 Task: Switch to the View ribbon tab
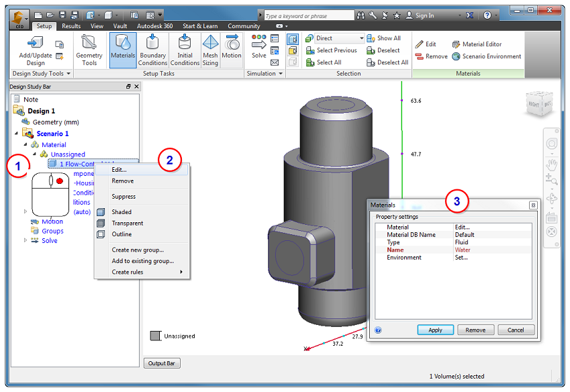tap(97, 26)
